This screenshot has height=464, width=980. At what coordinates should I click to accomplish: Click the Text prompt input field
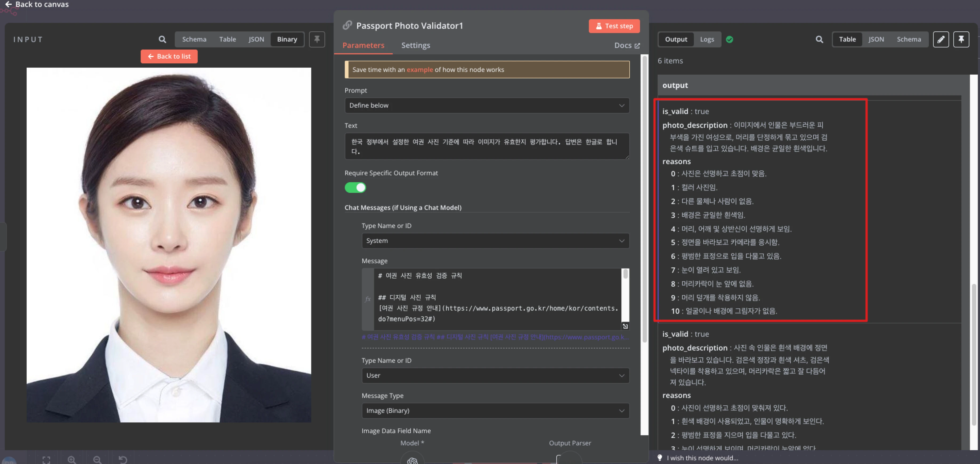click(x=487, y=146)
